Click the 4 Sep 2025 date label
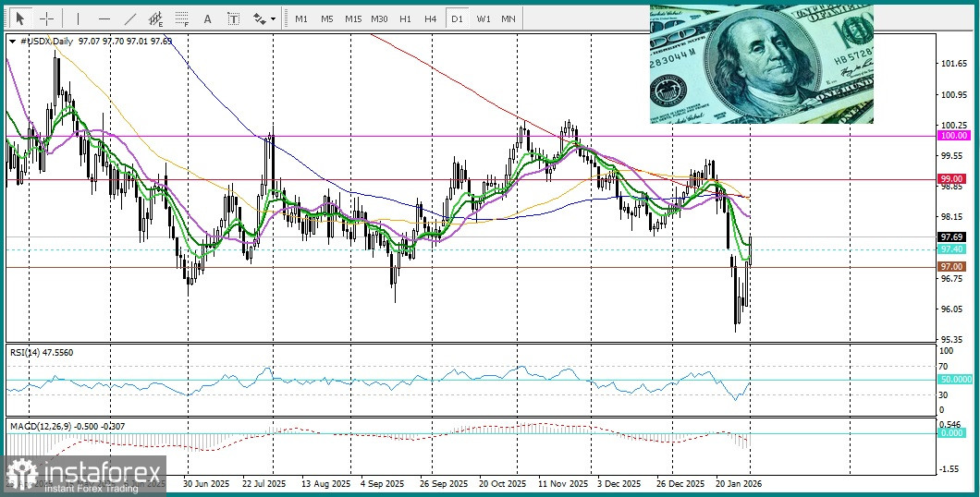 (x=383, y=484)
